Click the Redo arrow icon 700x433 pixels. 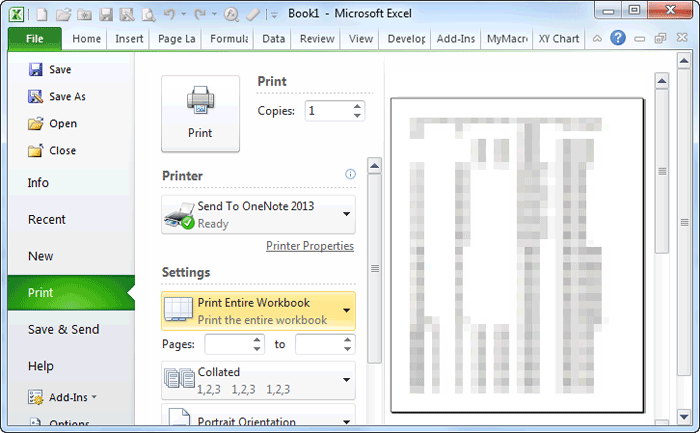click(x=200, y=14)
